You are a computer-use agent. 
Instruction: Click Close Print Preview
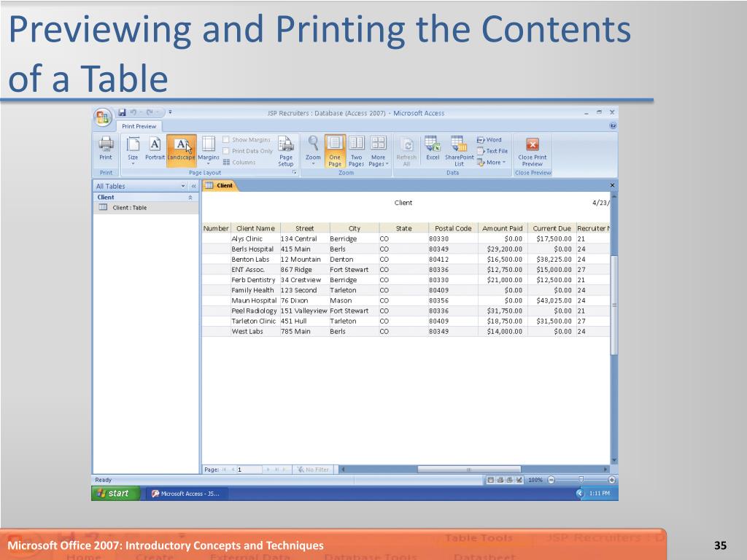click(532, 152)
